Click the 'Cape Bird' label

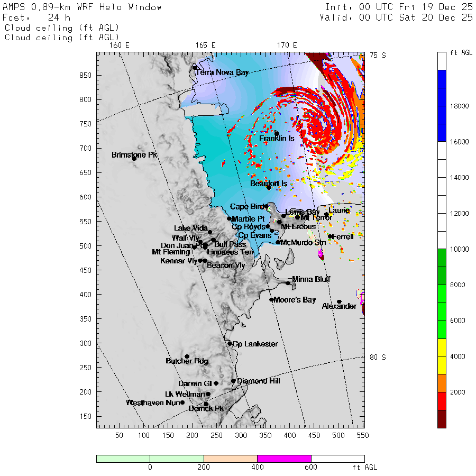247,207
